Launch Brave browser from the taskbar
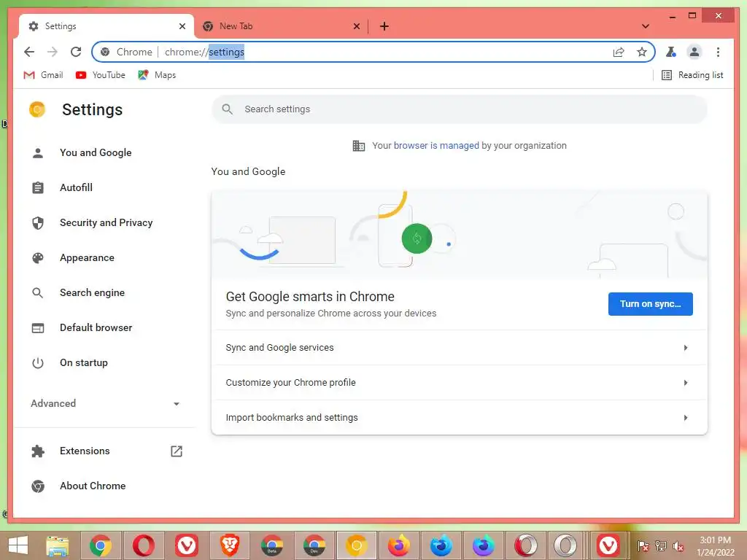Screen dimensions: 747x560 click(229, 545)
